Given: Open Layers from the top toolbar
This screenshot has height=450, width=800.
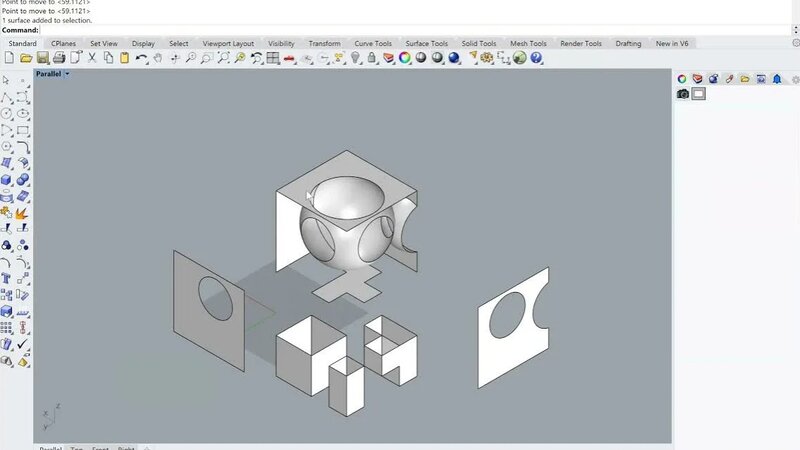Looking at the screenshot, I should [388, 58].
